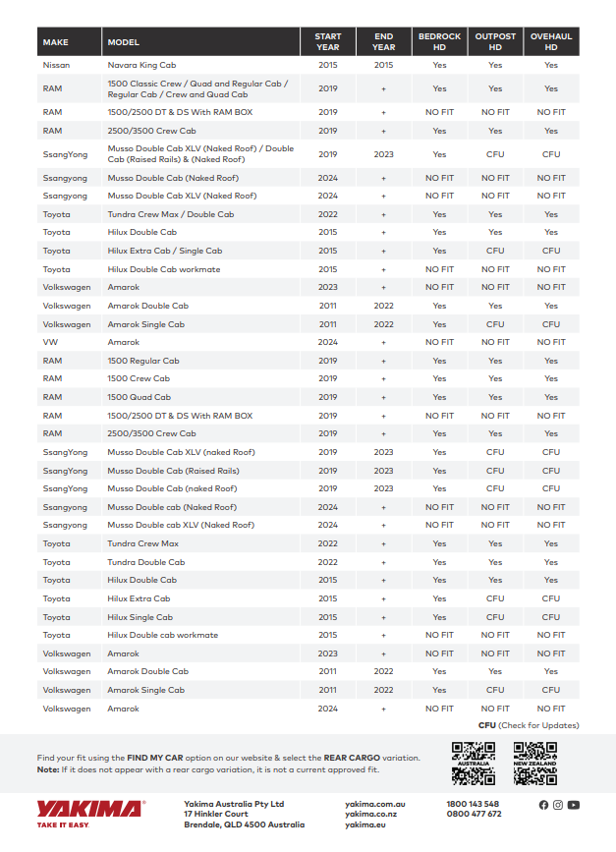Click the Facebook icon in footer

pos(543,805)
